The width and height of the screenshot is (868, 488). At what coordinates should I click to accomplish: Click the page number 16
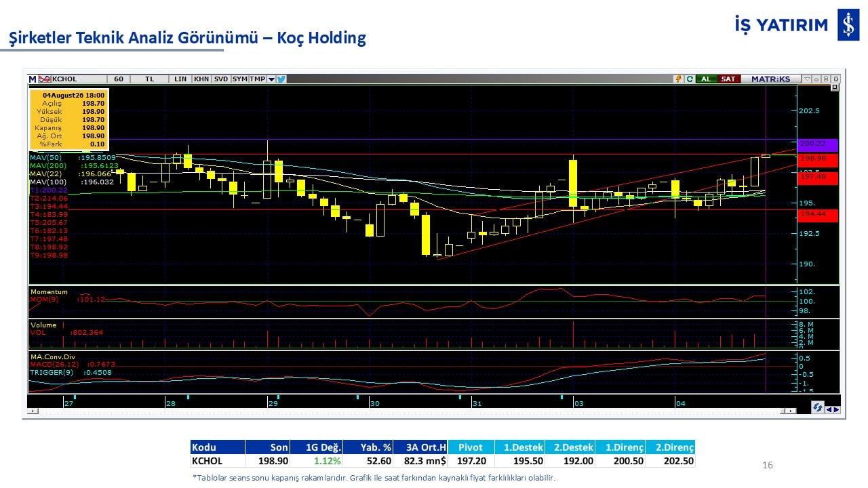pos(768,465)
